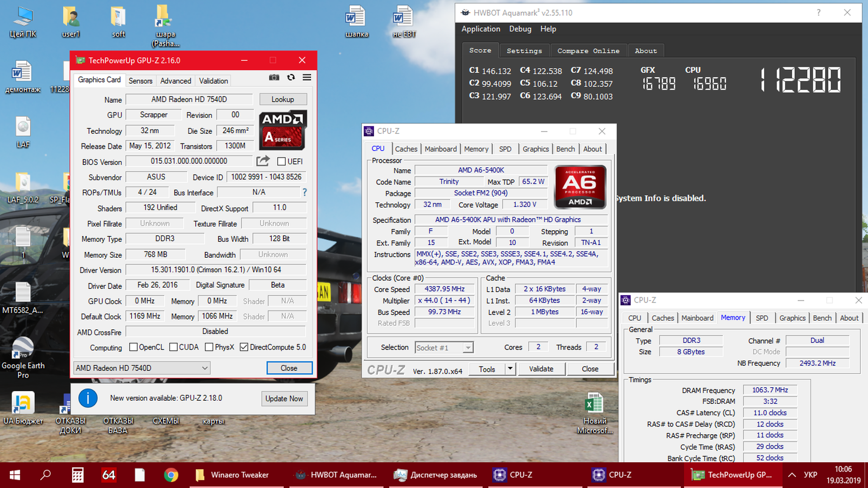Viewport: 868px width, 488px height.
Task: Click the GPU name field AMD Radeon HD 7540D
Action: tap(189, 99)
